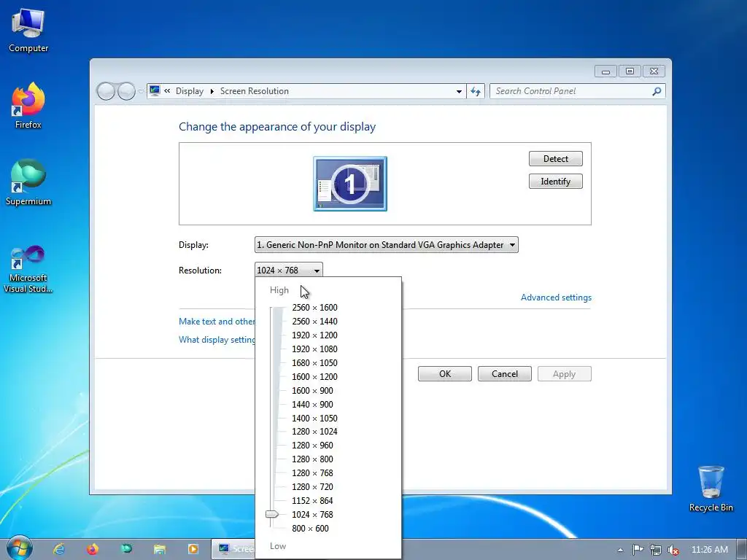The image size is (747, 560).
Task: Collapse the Resolution 1024 × 768 dropdown
Action: [x=289, y=270]
